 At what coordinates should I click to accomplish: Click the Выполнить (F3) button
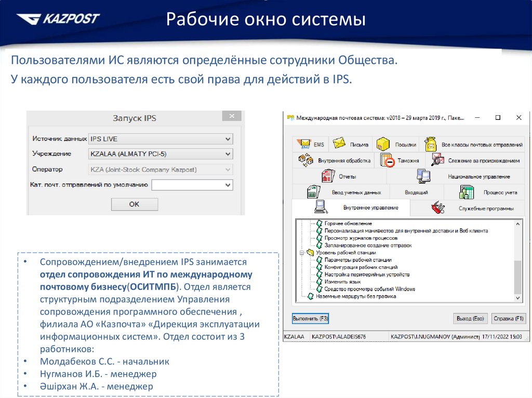pyautogui.click(x=310, y=318)
